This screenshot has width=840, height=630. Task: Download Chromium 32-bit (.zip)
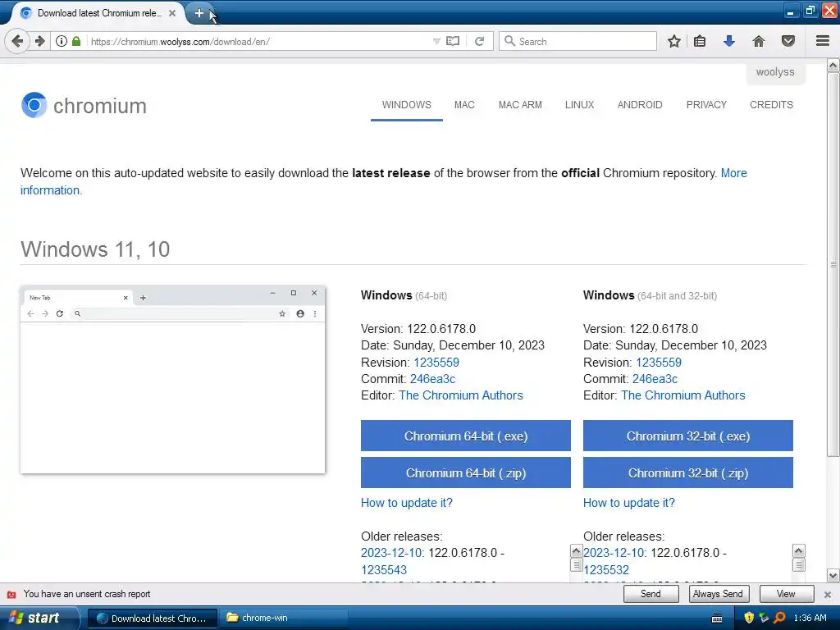click(688, 473)
